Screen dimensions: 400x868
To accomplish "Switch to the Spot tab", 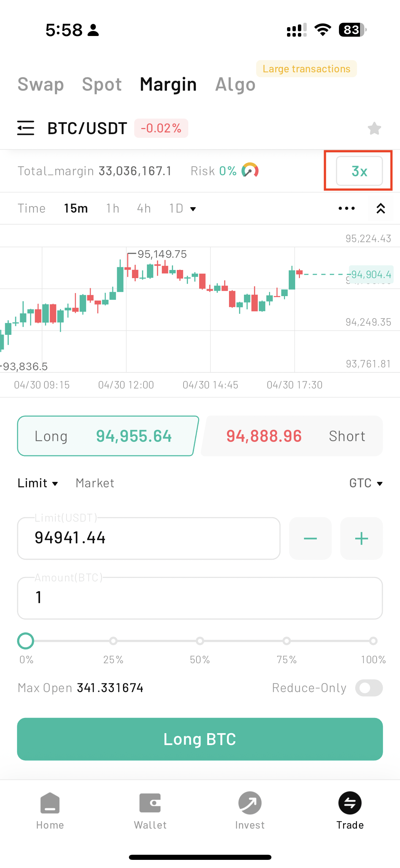I will 102,84.
